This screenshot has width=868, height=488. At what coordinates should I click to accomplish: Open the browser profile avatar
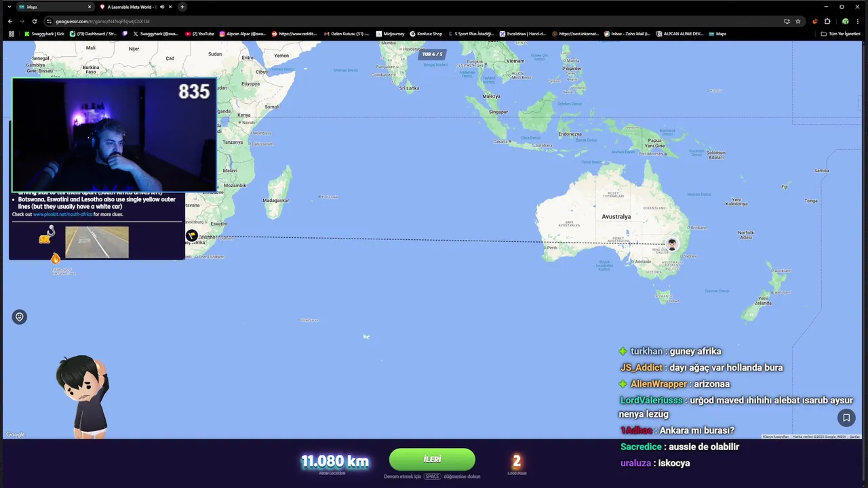pyautogui.click(x=846, y=21)
